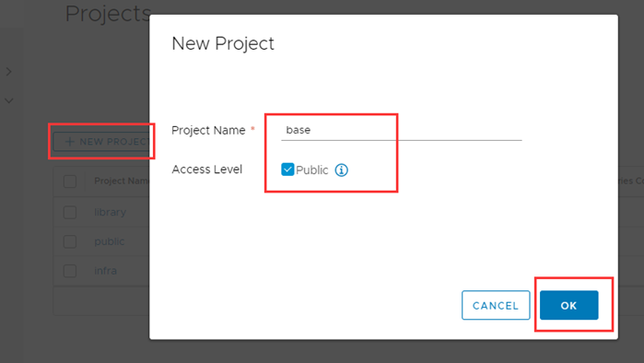Click the Project Name field label
The height and width of the screenshot is (363, 644).
[x=208, y=130]
